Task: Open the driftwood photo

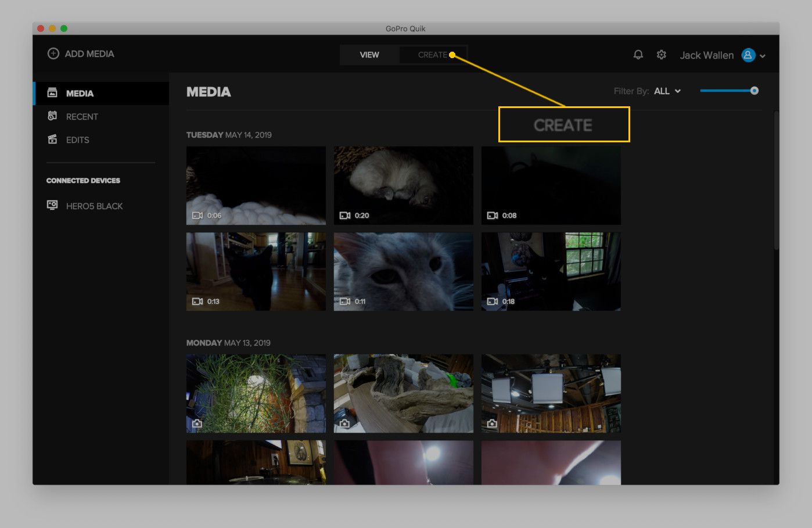Action: coord(404,394)
